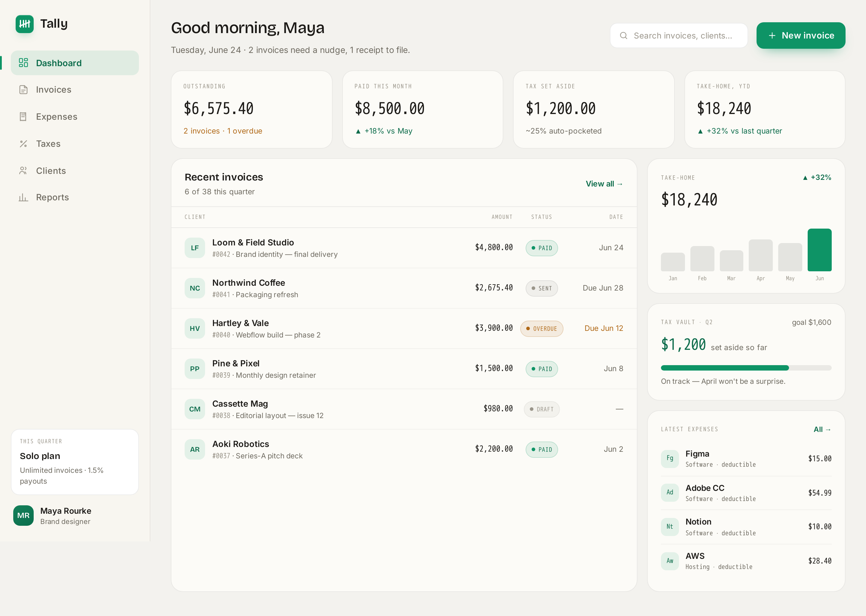The image size is (866, 616).
Task: Click the $3,900.00 amount
Action: coord(494,328)
